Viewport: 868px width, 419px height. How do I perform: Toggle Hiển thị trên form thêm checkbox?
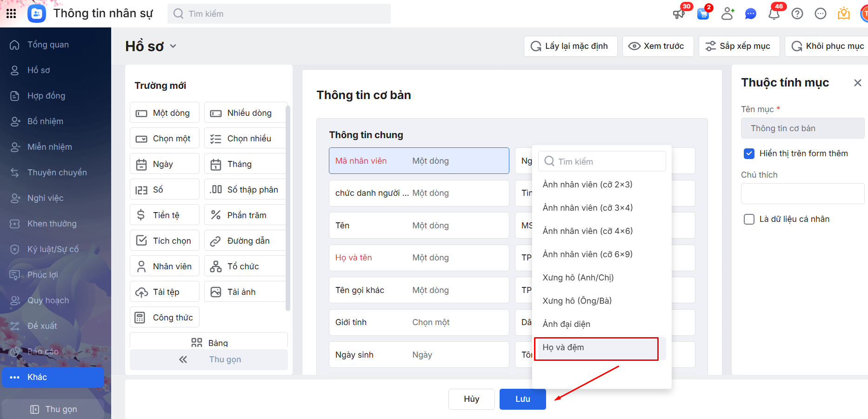click(x=749, y=153)
